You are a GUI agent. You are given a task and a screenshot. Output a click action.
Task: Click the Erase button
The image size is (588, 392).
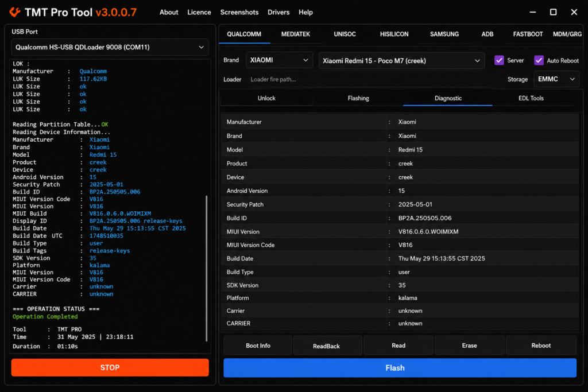point(469,346)
